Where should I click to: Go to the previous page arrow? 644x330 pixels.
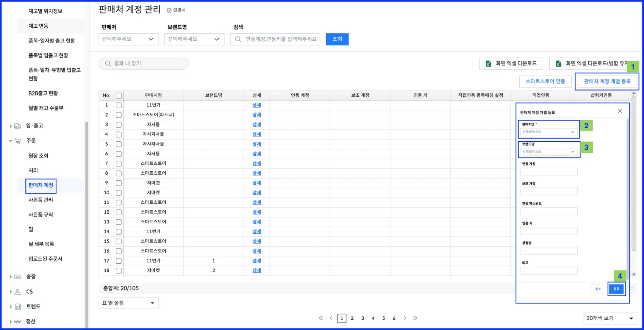coord(331,318)
